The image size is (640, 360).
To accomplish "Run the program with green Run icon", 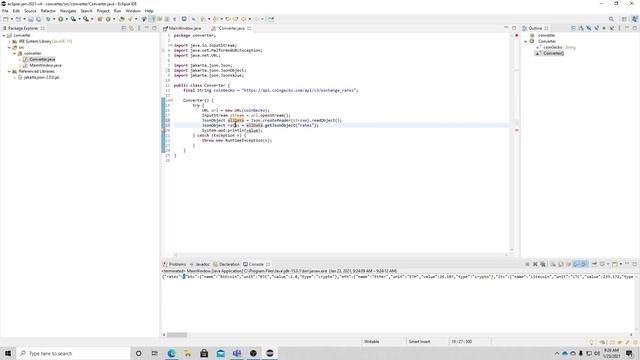I will 60,19.
